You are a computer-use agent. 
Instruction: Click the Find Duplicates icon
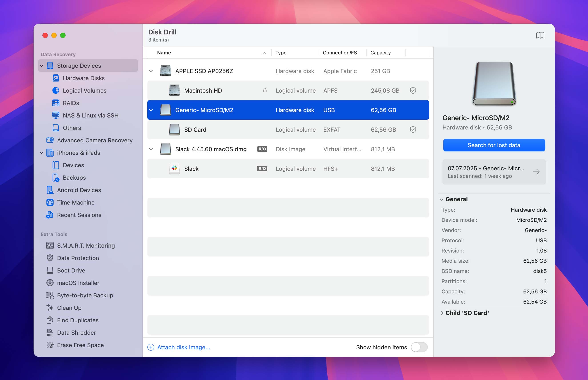tap(50, 320)
